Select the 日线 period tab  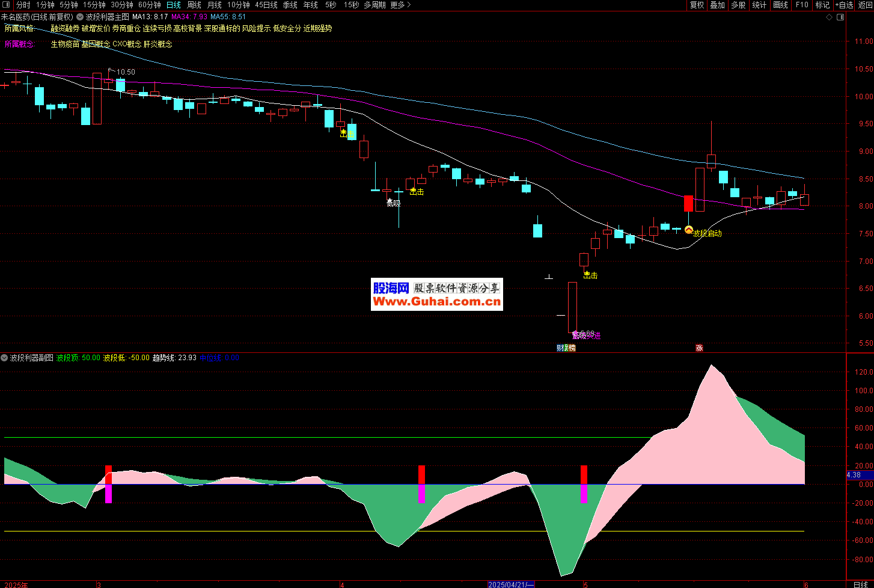[173, 5]
